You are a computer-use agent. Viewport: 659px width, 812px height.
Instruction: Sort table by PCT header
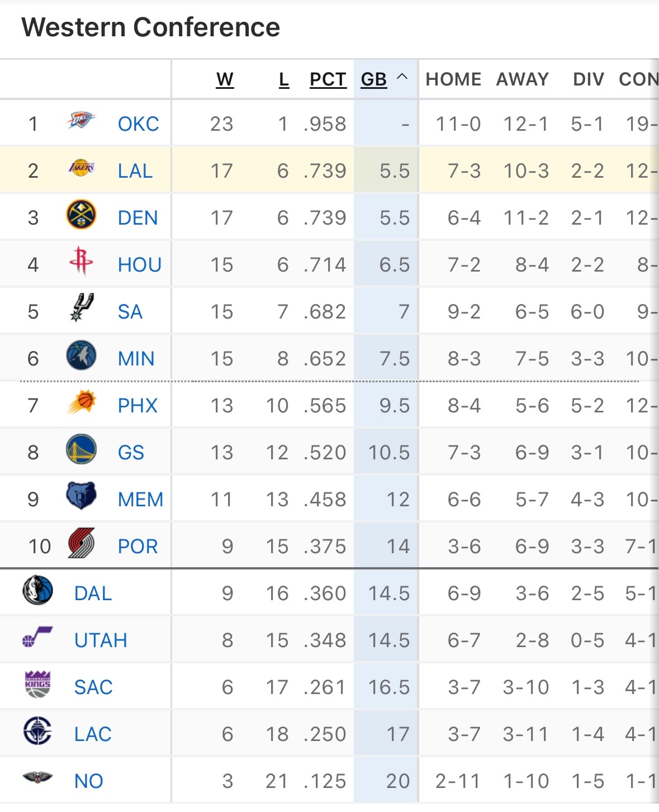[x=328, y=80]
